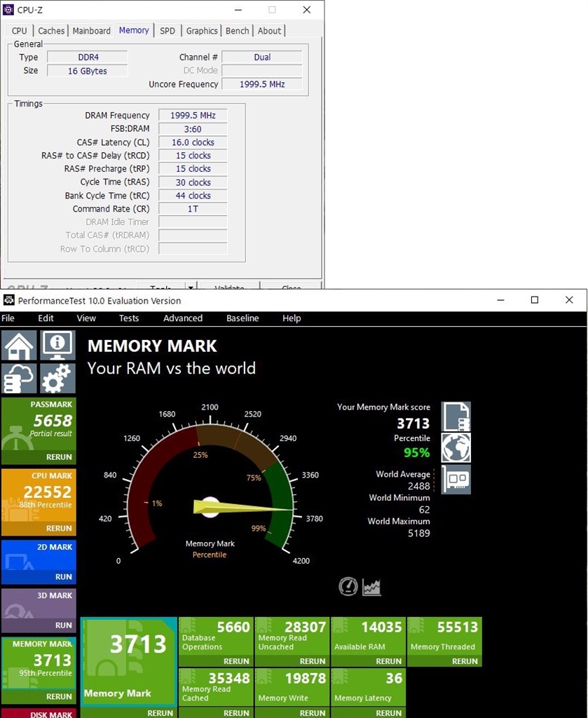The height and width of the screenshot is (718, 588).
Task: Click the yellow gauge needle
Action: [x=242, y=507]
